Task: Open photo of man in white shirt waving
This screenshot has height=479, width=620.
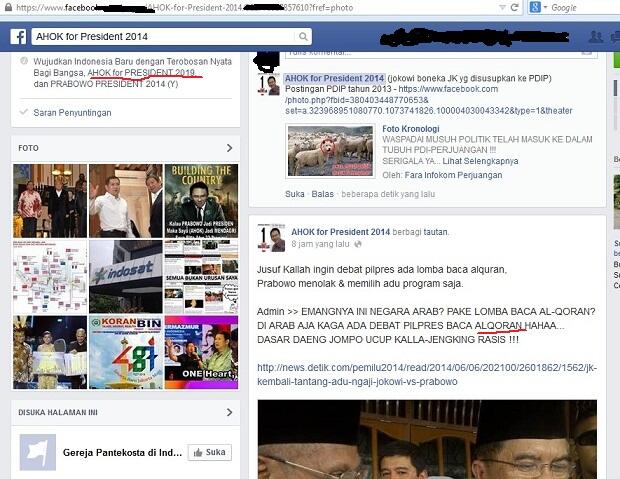Action: click(x=126, y=201)
